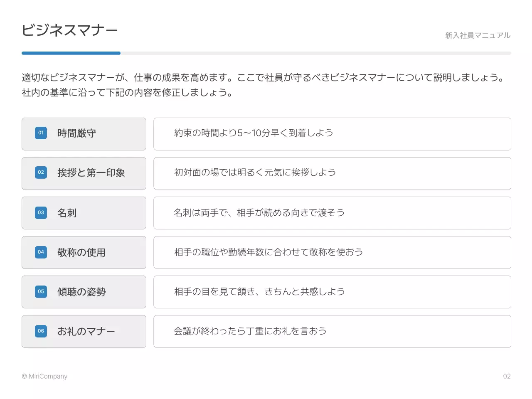Edit the 相手の職位や勤続年数 text field
Image resolution: width=532 pixels, height=399 pixels.
pos(332,252)
